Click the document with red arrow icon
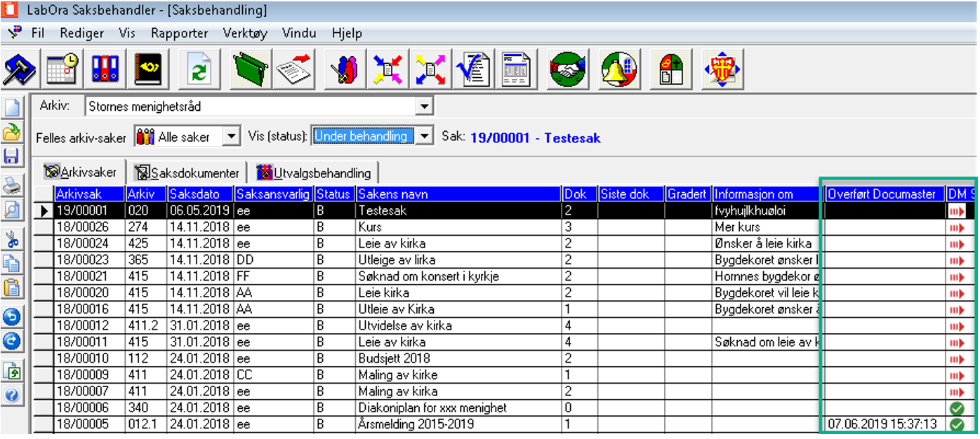980x439 pixels. 293,69
